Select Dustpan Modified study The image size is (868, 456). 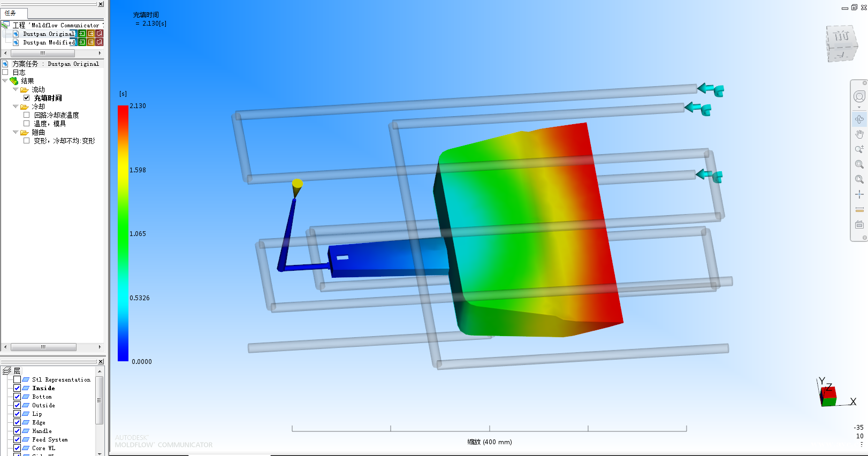tap(49, 42)
